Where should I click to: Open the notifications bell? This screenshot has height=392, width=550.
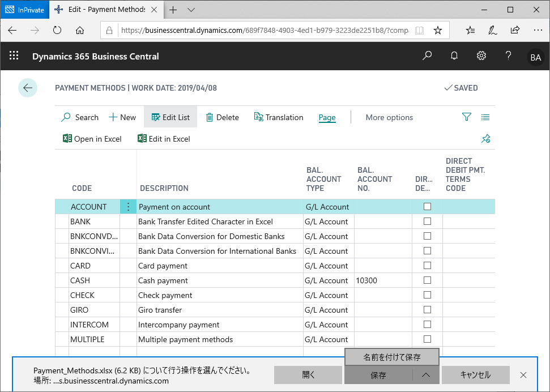pyautogui.click(x=454, y=56)
